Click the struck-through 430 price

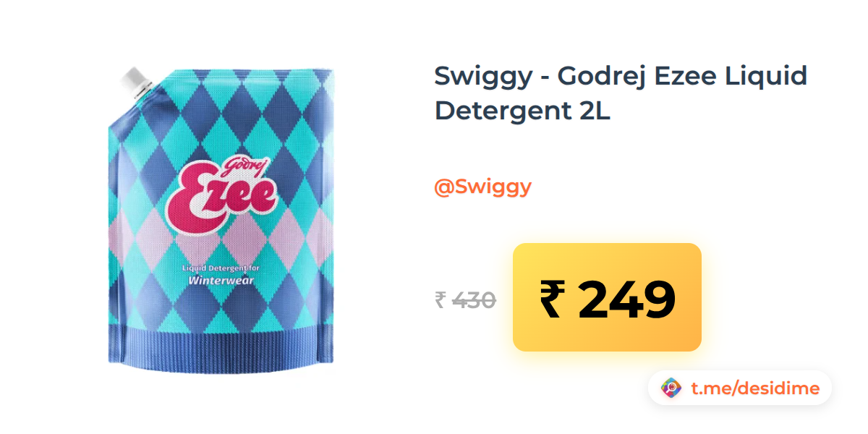(474, 299)
